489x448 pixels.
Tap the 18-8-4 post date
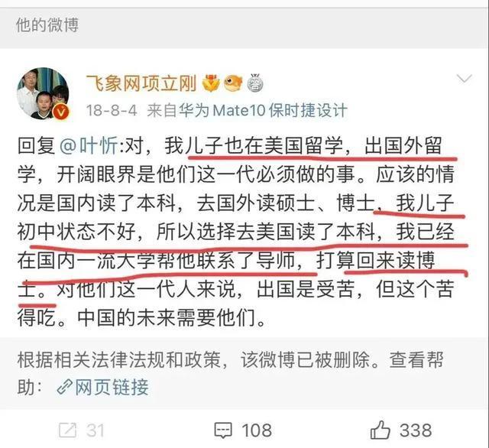(x=112, y=110)
